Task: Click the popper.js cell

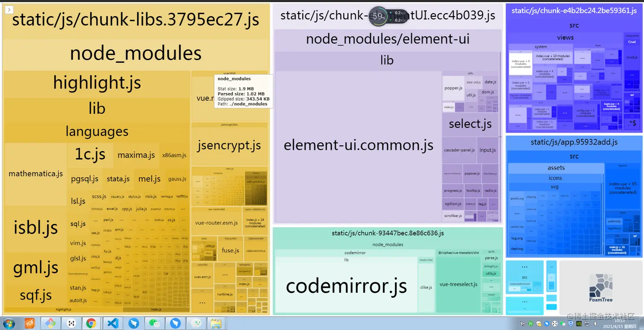Action: click(x=453, y=88)
